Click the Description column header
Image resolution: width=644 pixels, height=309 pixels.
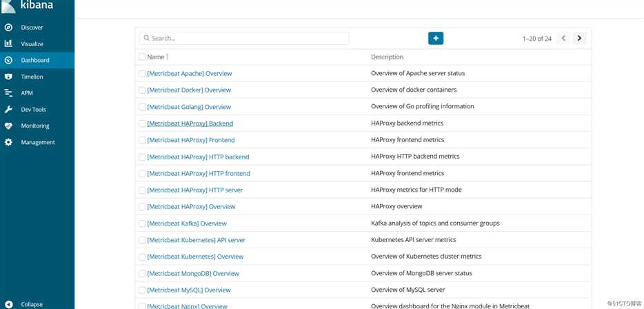point(388,57)
